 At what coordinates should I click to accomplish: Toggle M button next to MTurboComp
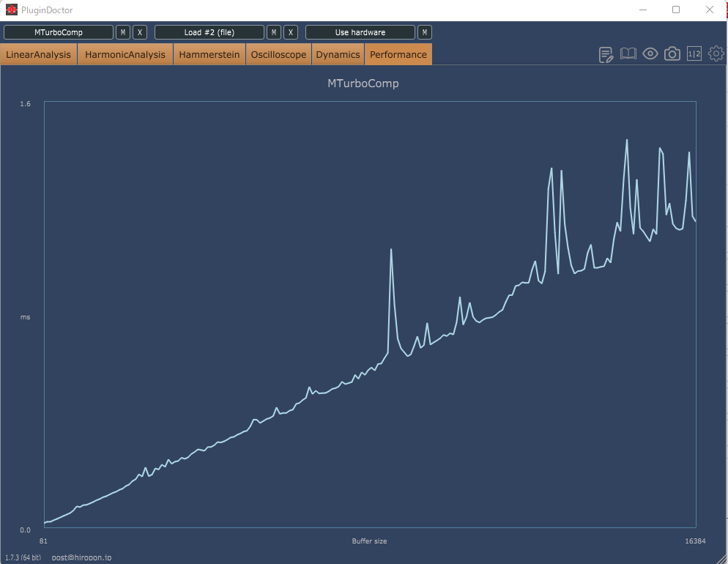click(x=122, y=32)
